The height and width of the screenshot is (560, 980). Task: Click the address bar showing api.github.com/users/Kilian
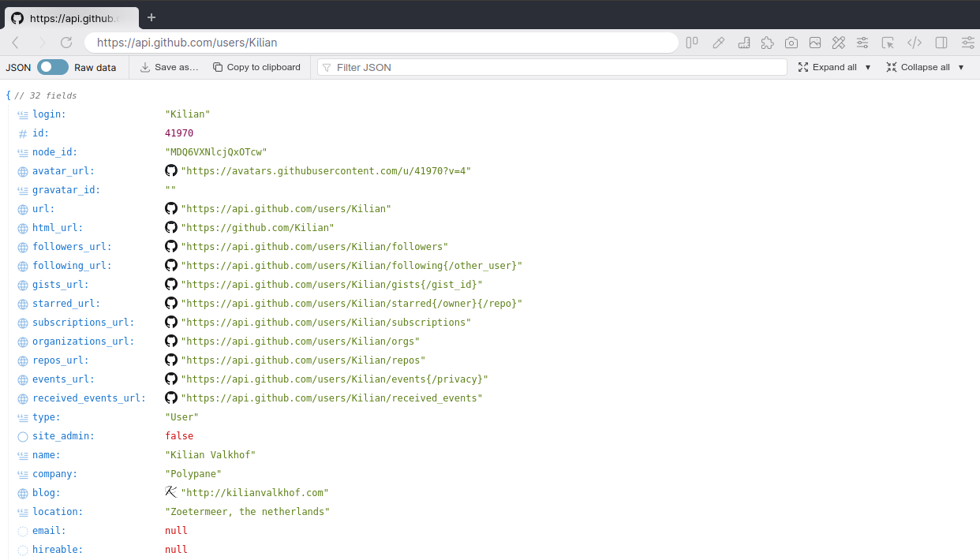381,43
